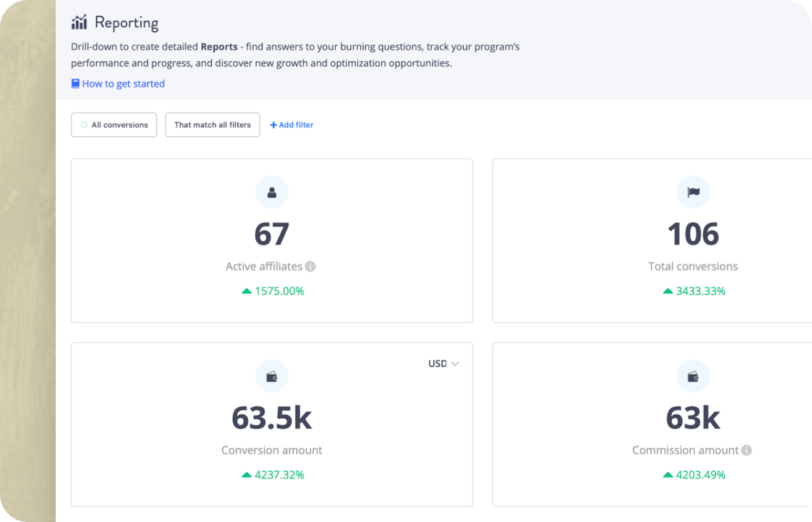812x522 pixels.
Task: Click the green up arrow beside 4203.49%
Action: 668,474
